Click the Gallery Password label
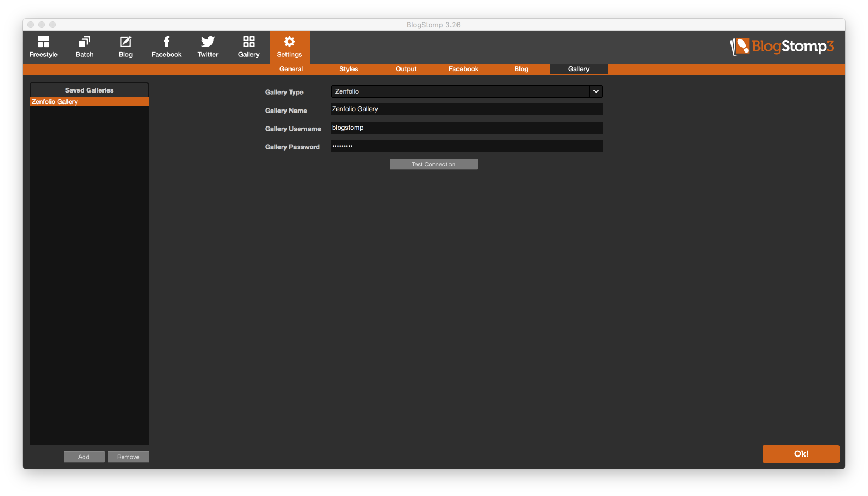This screenshot has width=868, height=496. [292, 147]
